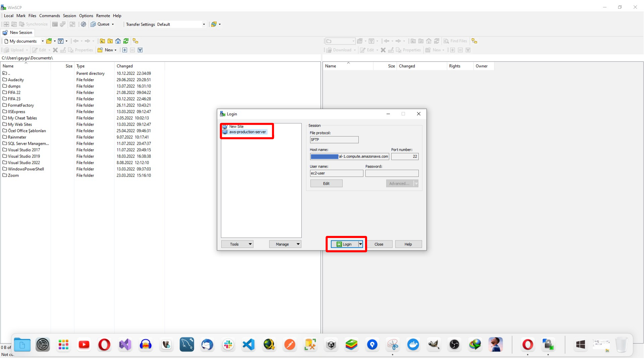Click the Host name field
The image size is (644, 362).
tap(349, 157)
